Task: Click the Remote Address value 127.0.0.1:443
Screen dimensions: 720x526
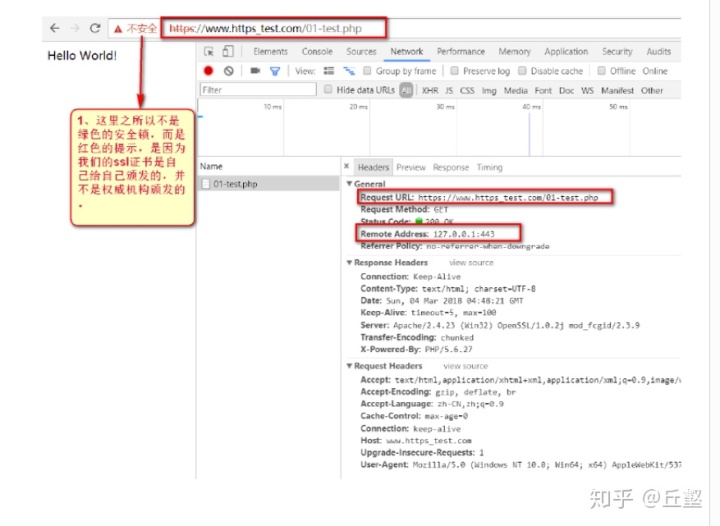Action: tap(464, 234)
